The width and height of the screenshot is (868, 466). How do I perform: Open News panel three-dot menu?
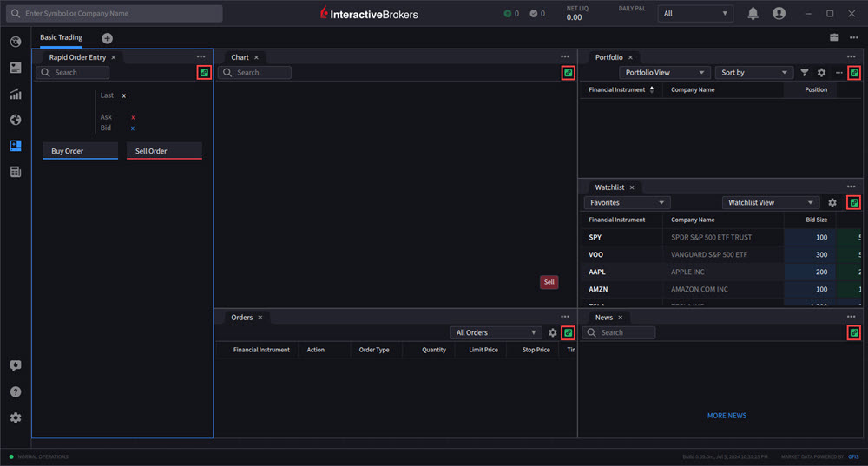851,317
